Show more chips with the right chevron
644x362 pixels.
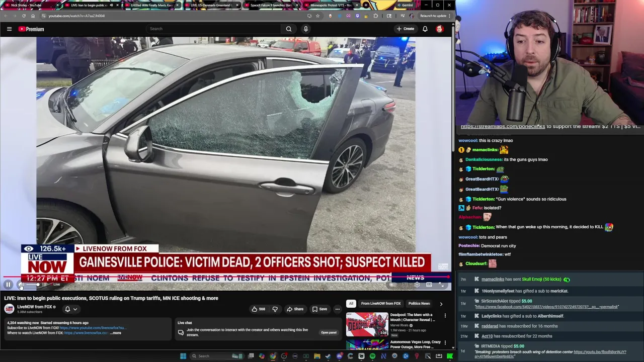tap(441, 304)
